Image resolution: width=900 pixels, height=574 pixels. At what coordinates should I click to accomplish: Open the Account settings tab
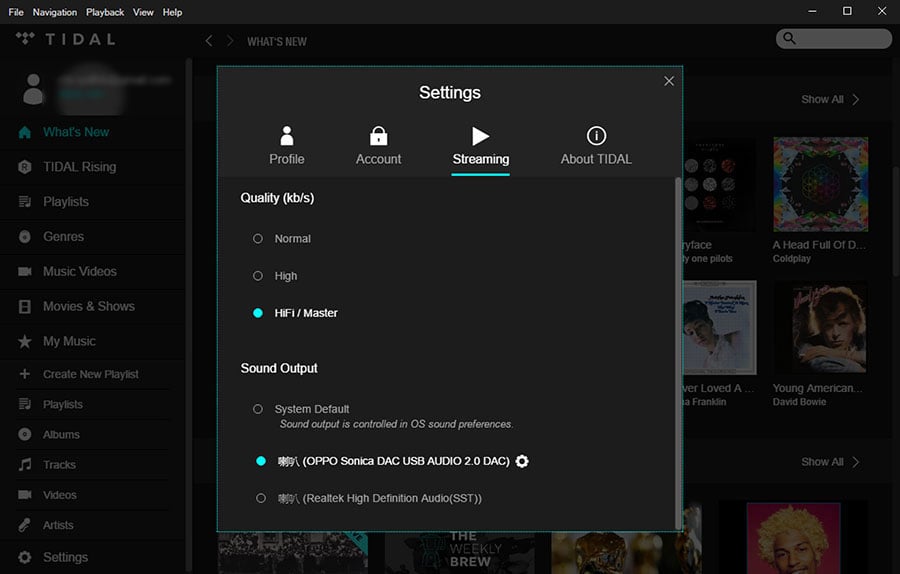[378, 146]
